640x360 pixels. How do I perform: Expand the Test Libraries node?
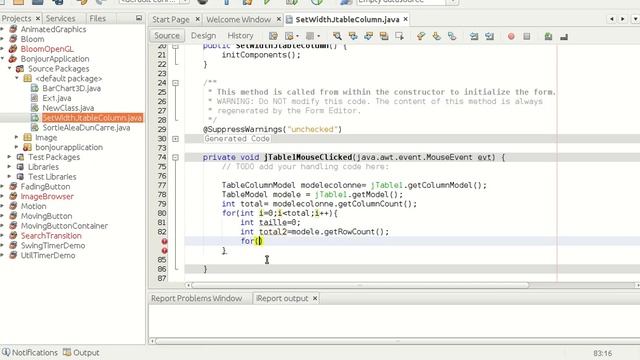tap(10, 176)
